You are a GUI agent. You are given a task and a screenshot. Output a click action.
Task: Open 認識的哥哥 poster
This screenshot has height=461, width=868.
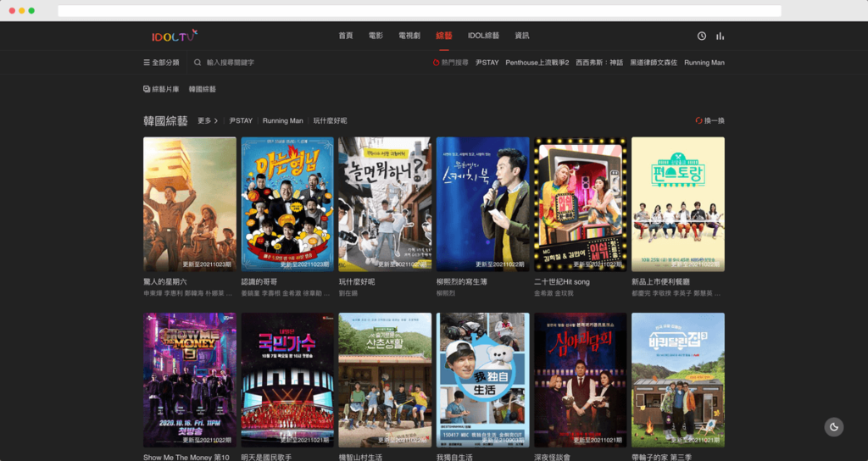(x=287, y=204)
